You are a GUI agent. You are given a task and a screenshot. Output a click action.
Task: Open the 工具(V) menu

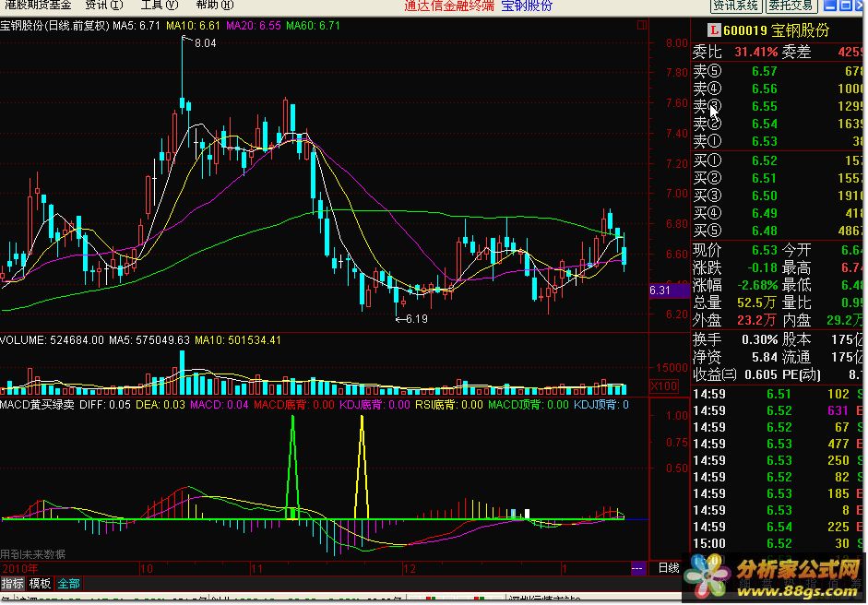click(x=160, y=6)
